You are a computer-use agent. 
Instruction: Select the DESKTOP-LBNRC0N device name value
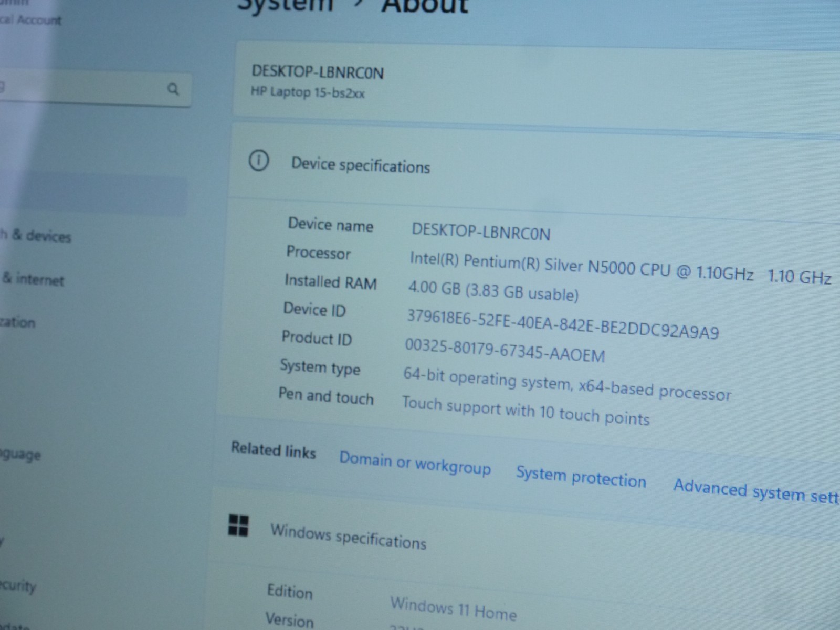point(481,231)
